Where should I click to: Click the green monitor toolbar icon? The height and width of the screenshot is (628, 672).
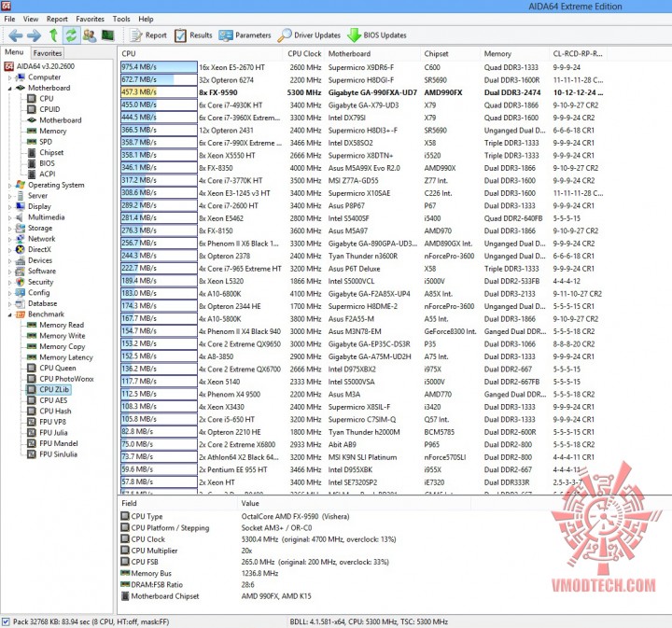coord(107,35)
